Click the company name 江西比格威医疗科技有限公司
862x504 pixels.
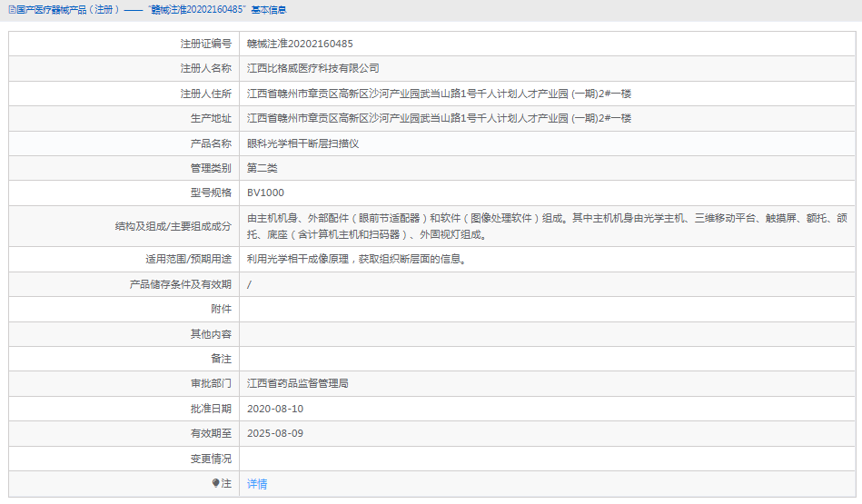[312, 68]
